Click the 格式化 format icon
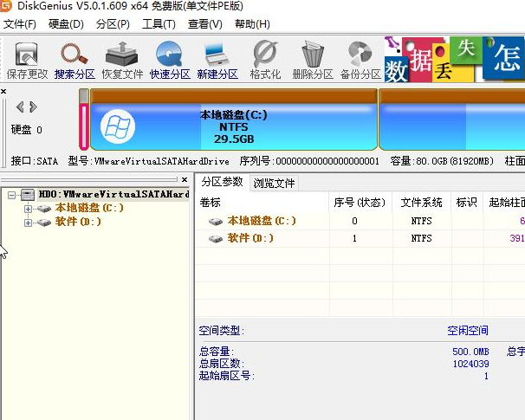 click(x=265, y=59)
